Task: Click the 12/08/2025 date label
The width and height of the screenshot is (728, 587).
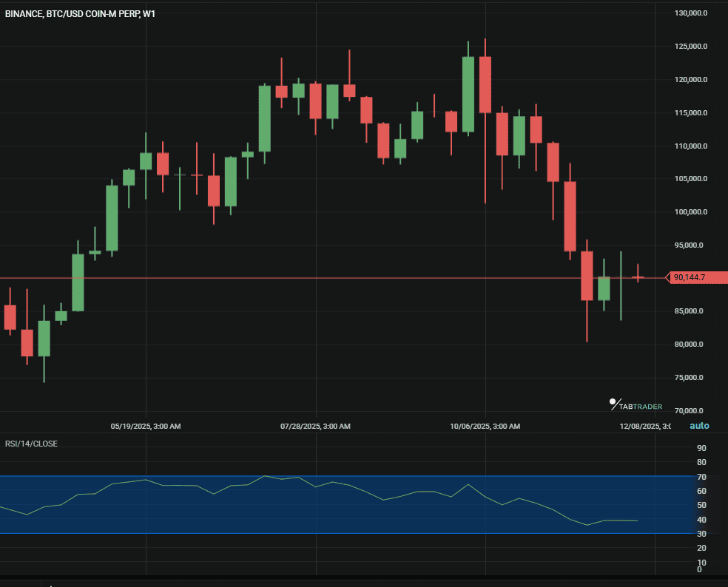Action: [644, 427]
